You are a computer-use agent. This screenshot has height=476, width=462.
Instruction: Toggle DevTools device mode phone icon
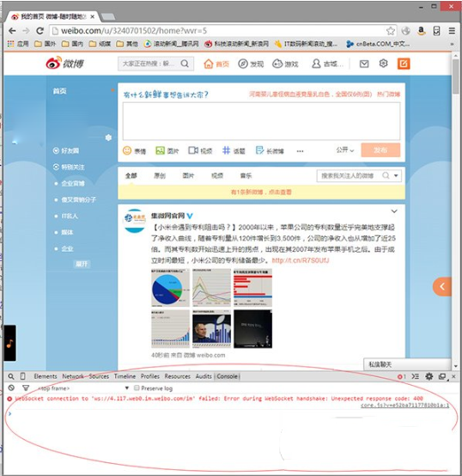pyautogui.click(x=22, y=376)
